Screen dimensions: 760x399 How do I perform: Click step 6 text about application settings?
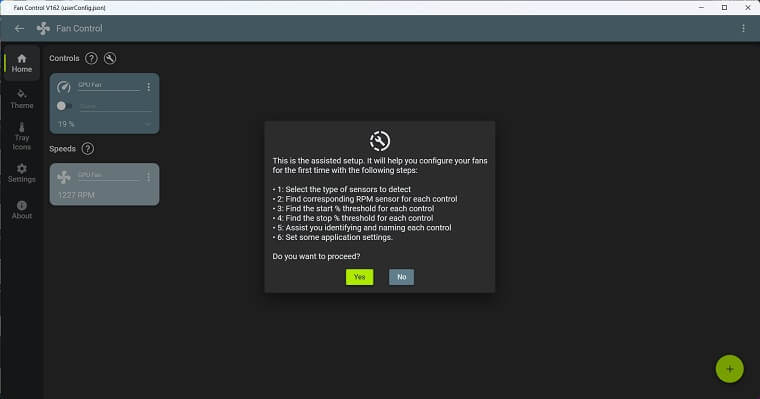[x=333, y=237]
